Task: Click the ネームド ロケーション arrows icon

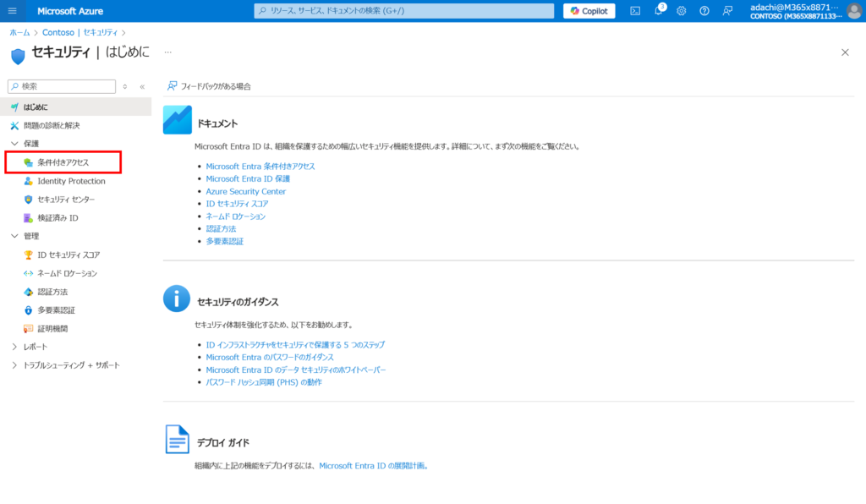Action: tap(28, 273)
